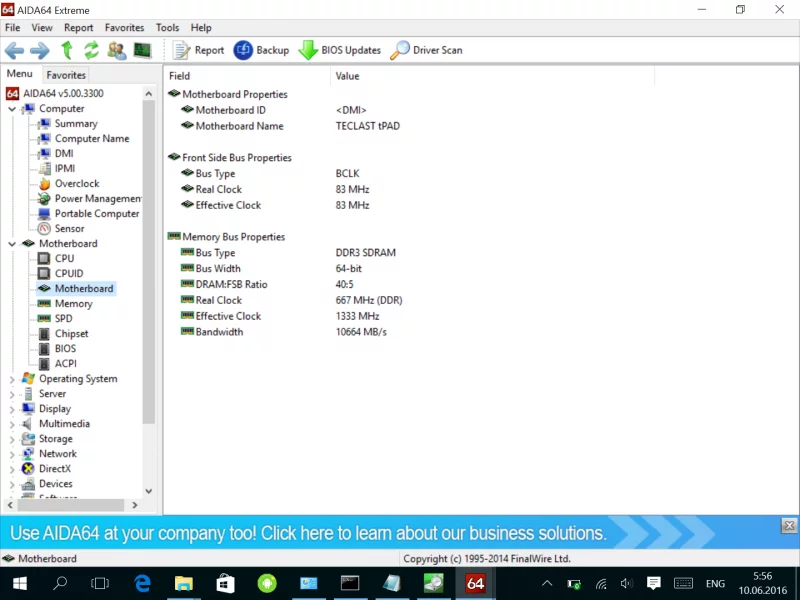The image size is (800, 600).
Task: Close the blue advertisement banner
Action: coord(789,526)
